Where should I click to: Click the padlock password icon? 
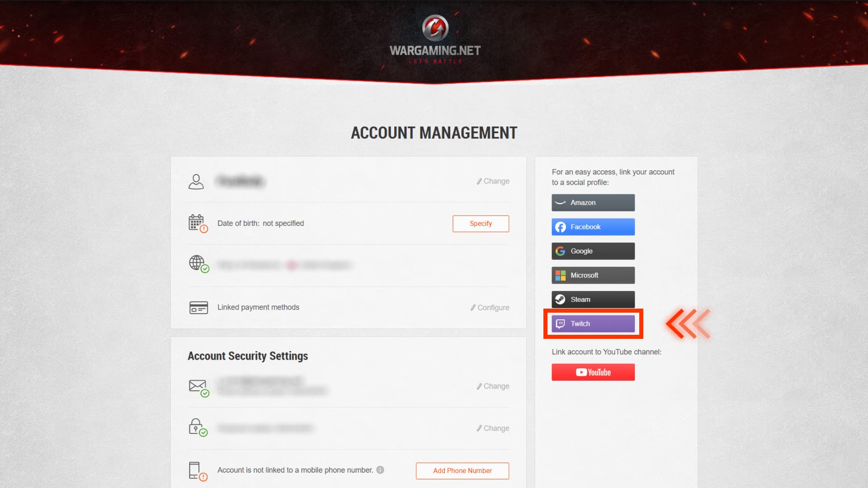[x=198, y=427]
